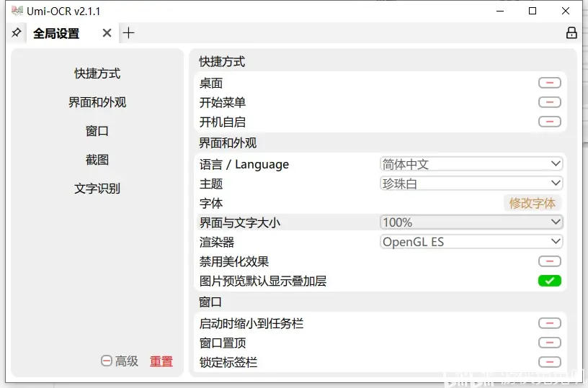Jump to 截图 section in sidebar

click(x=97, y=160)
